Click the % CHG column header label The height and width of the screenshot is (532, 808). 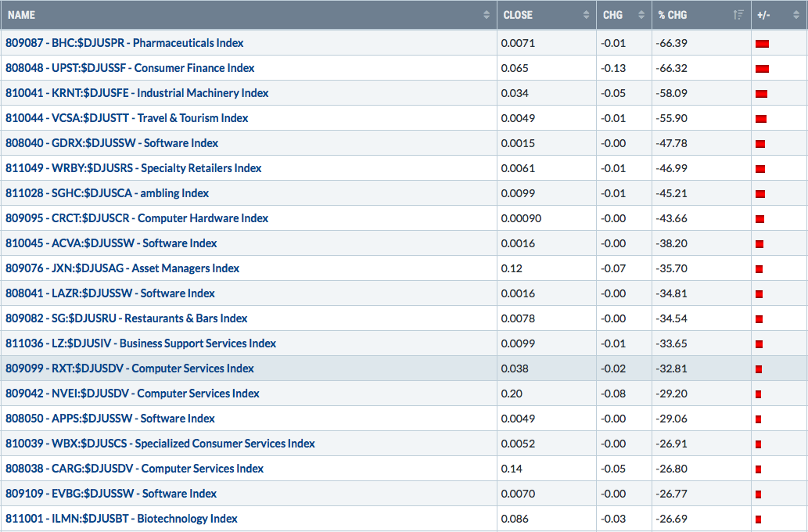pyautogui.click(x=673, y=15)
